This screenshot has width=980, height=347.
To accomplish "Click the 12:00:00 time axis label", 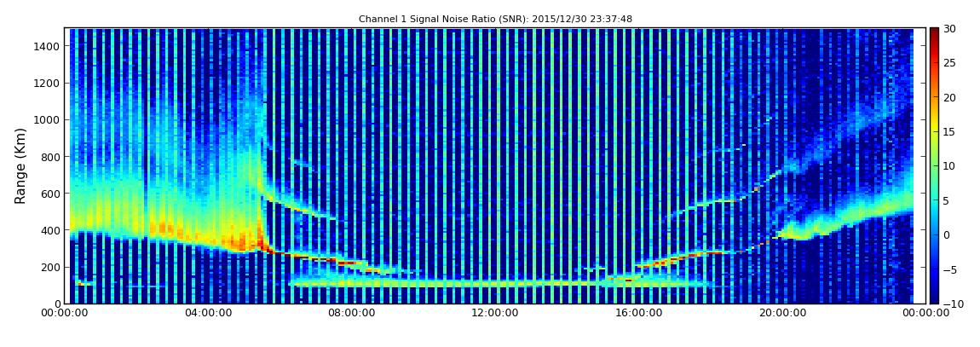I will [x=493, y=313].
